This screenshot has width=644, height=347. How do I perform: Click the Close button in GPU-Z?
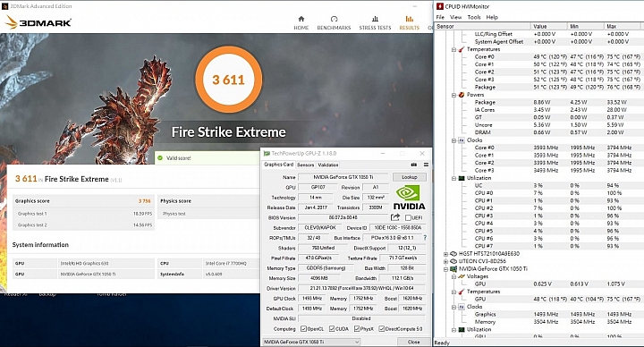point(413,342)
